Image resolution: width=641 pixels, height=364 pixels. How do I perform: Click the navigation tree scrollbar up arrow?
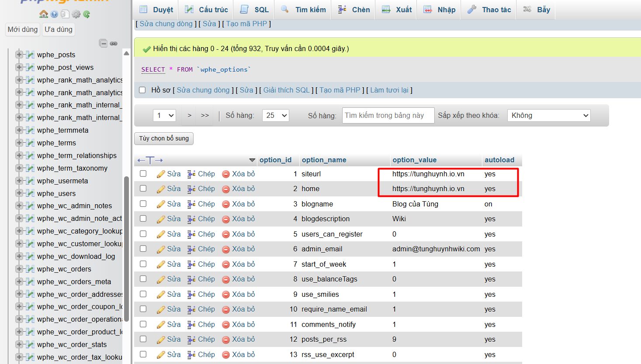tap(126, 53)
